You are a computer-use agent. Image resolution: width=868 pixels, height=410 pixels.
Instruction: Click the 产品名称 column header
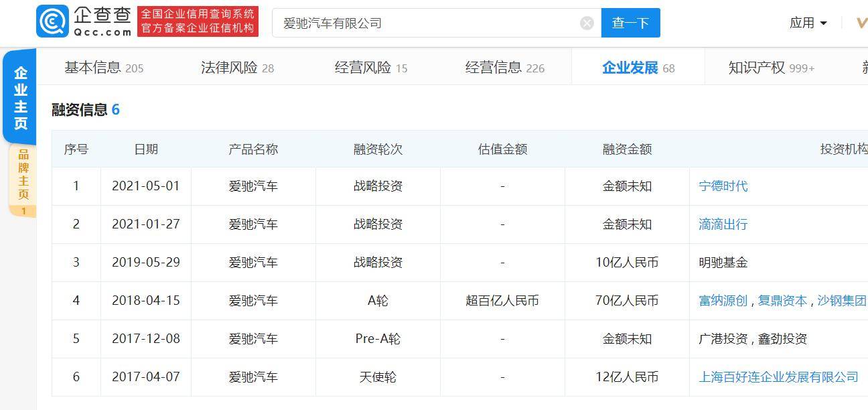(253, 149)
